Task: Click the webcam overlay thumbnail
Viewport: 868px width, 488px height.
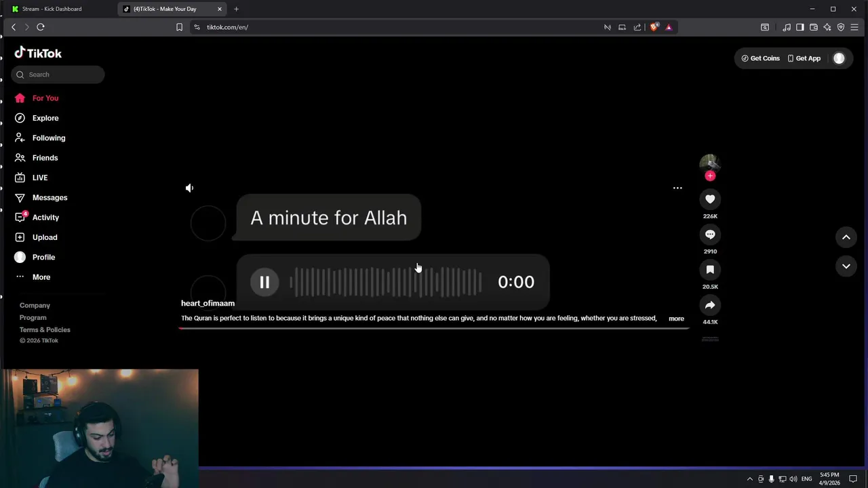Action: click(x=102, y=428)
